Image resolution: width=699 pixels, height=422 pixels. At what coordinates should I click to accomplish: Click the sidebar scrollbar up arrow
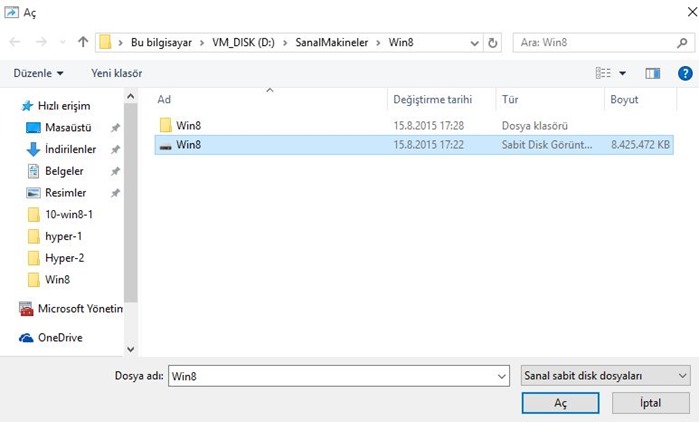pos(131,96)
